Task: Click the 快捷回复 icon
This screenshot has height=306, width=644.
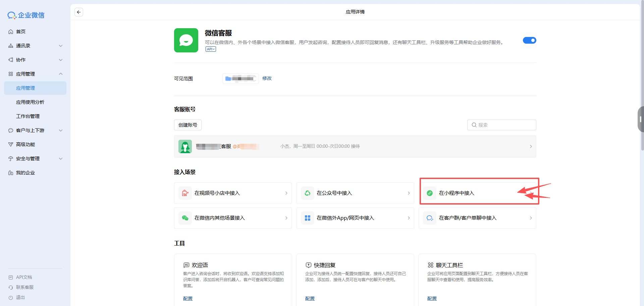Action: (309, 265)
